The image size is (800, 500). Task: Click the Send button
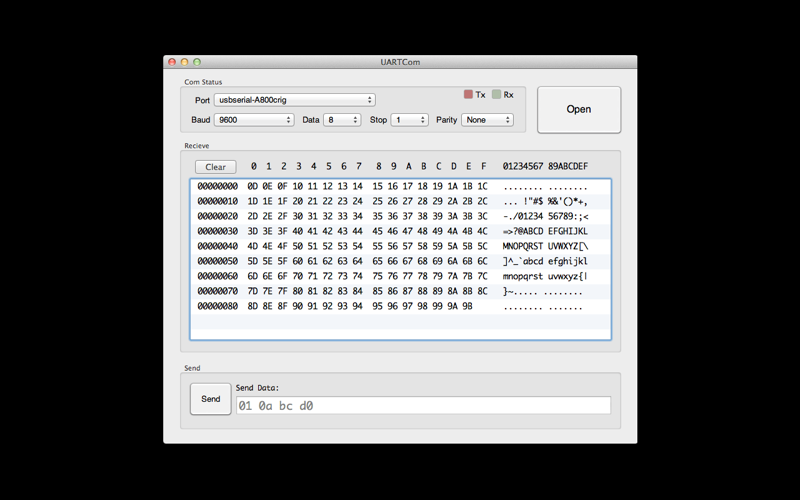click(x=211, y=399)
